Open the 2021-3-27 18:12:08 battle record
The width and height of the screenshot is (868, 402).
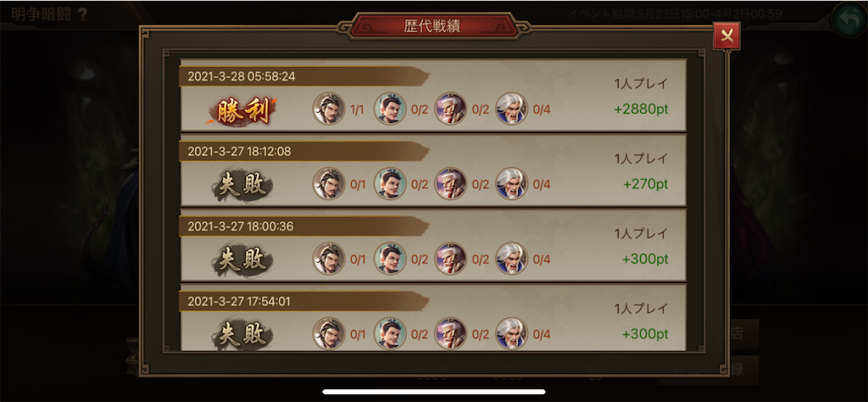pos(433,170)
